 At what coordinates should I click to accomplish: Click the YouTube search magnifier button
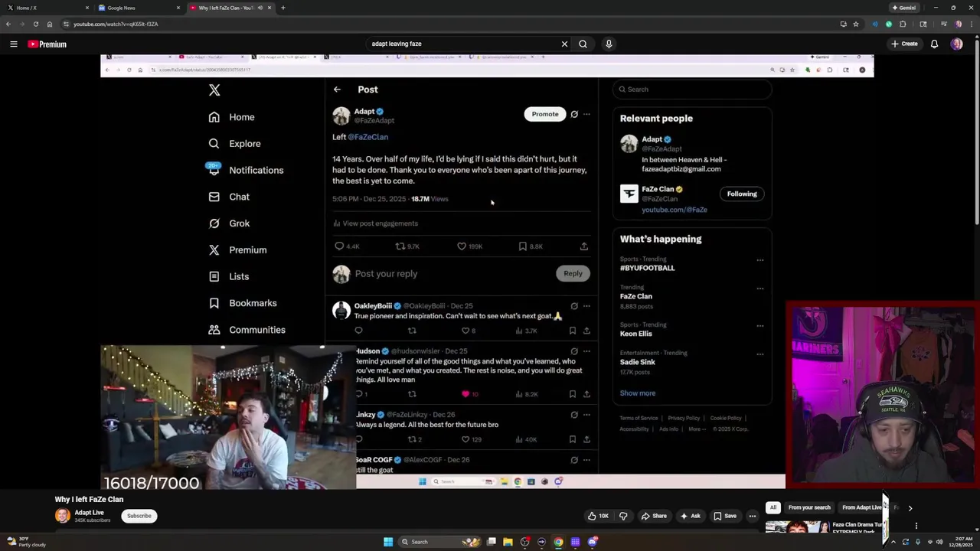(583, 44)
